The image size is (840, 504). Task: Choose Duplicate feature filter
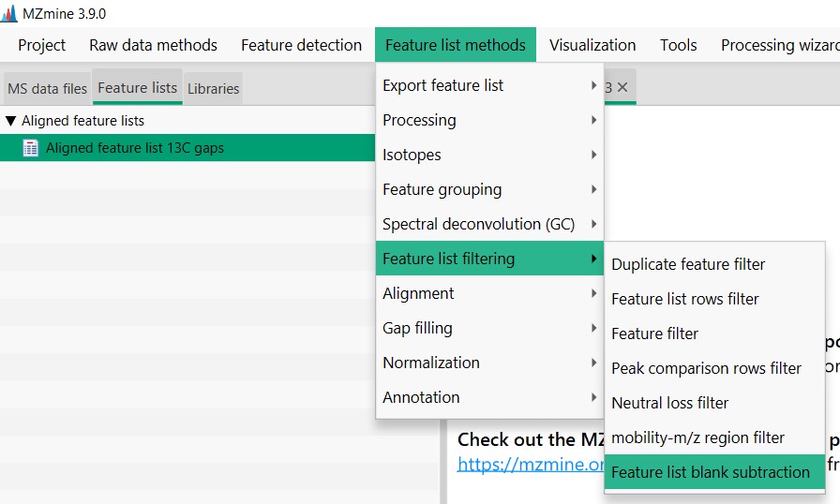(688, 264)
